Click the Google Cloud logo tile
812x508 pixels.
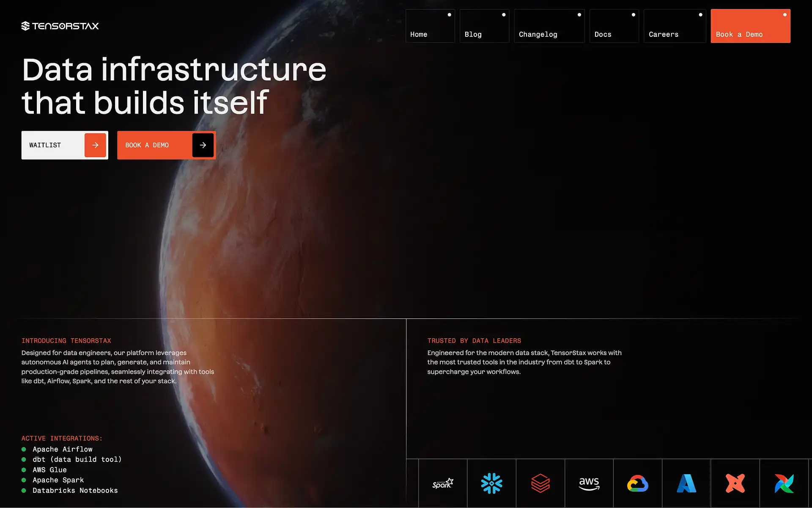tap(637, 483)
